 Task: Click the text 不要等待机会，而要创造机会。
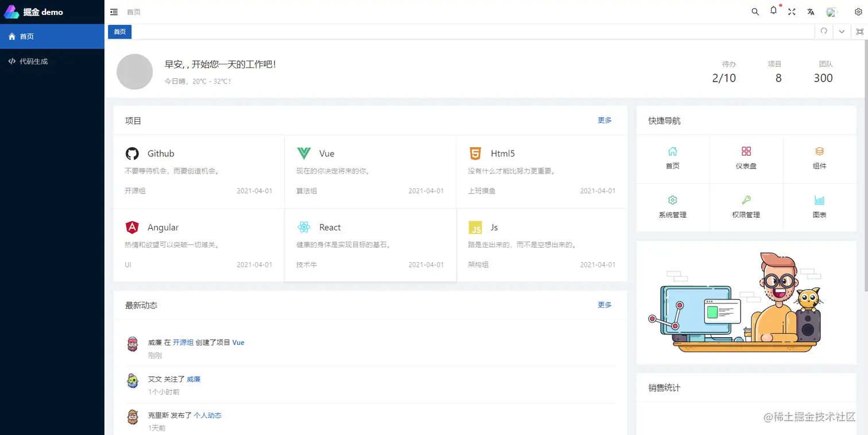pyautogui.click(x=173, y=171)
